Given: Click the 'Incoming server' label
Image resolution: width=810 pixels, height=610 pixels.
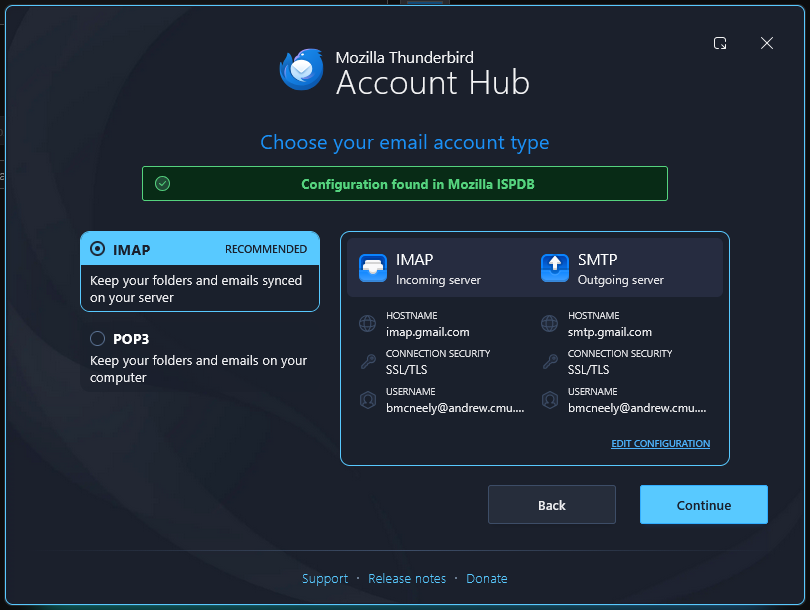Looking at the screenshot, I should tap(438, 280).
